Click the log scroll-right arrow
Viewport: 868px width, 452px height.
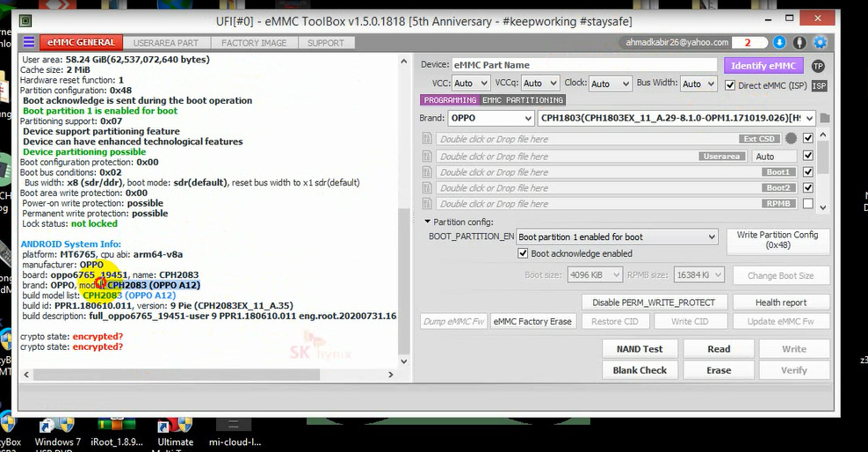[390, 375]
